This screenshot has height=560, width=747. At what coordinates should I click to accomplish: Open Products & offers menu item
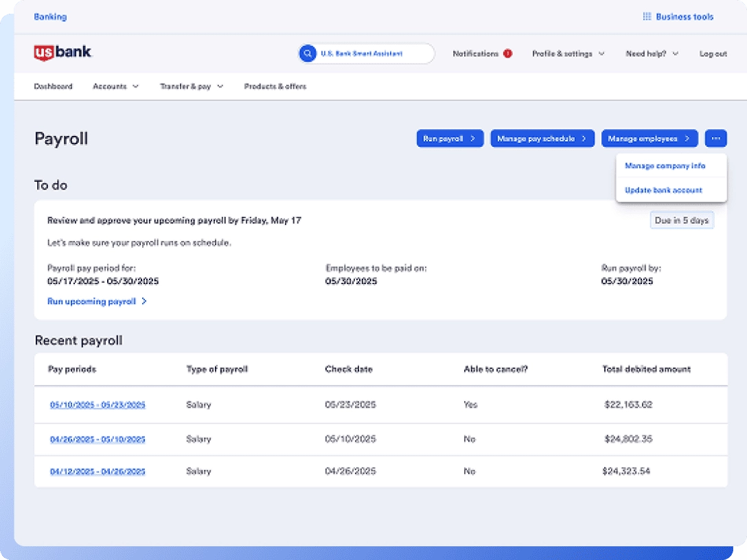pos(275,86)
